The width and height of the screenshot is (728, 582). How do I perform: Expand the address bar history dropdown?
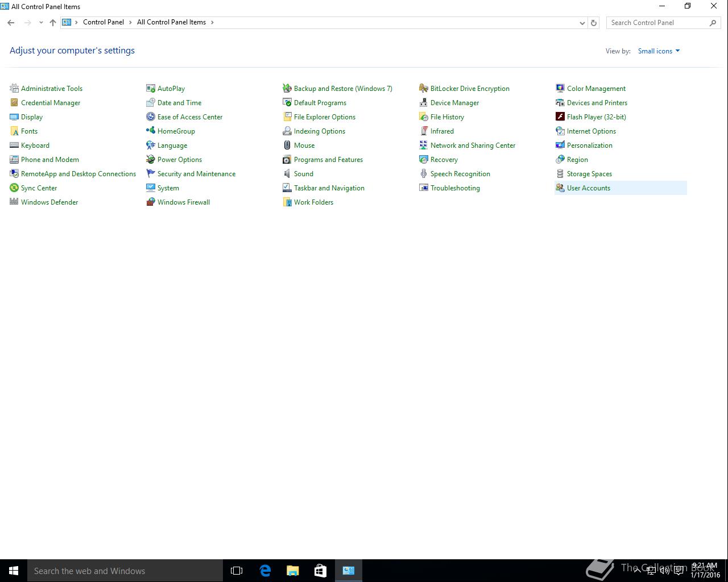coord(582,23)
